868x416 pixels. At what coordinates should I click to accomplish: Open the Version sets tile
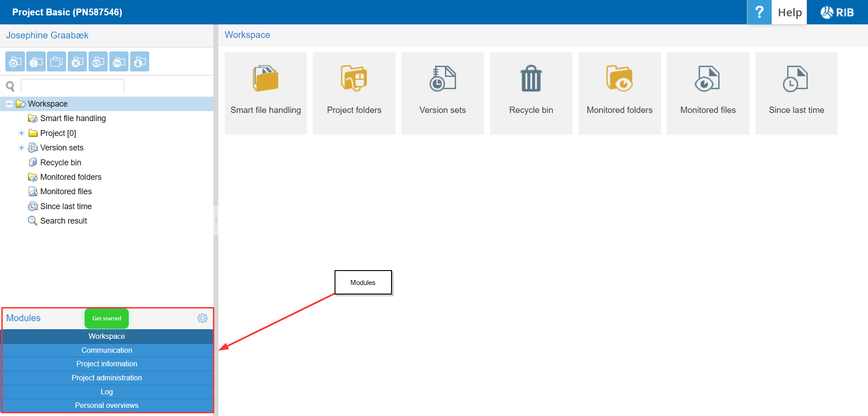442,93
